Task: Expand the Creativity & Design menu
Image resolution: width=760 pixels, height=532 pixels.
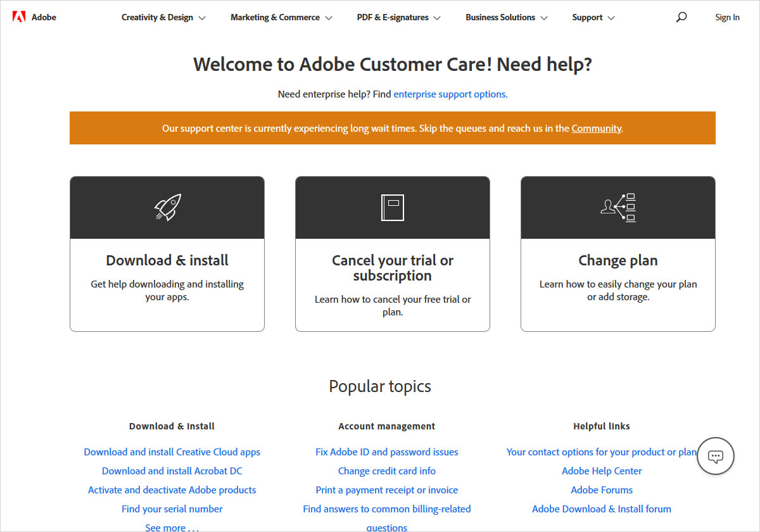Action: (x=163, y=18)
